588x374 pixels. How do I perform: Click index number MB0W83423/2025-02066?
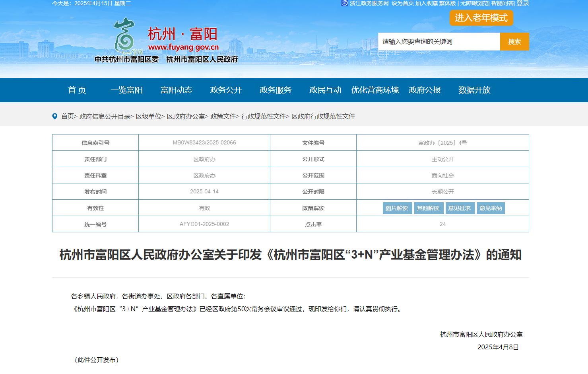(204, 142)
